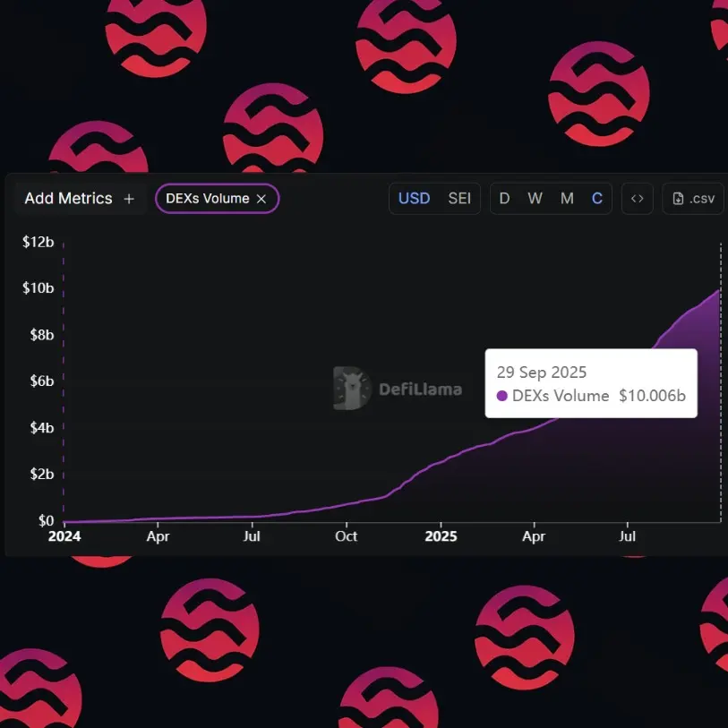Click the $12b y-axis label

(x=39, y=242)
